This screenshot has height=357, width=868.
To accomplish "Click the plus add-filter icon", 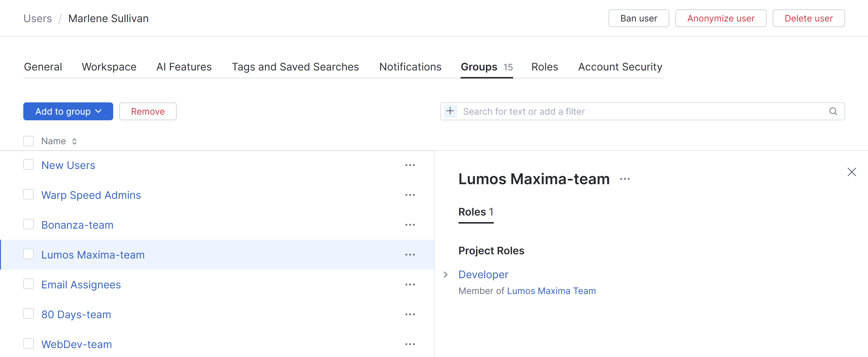I will (450, 111).
